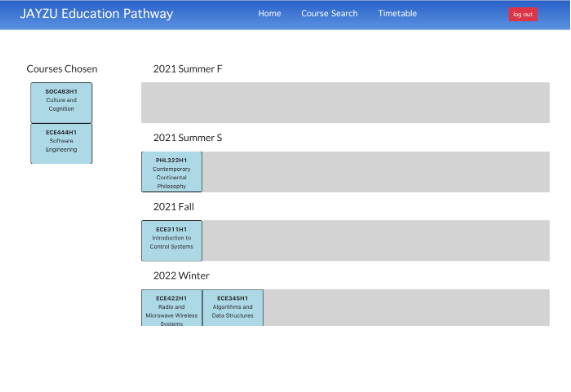Select the SOC483H1 Culture and Cognition card
The height and width of the screenshot is (392, 571).
pyautogui.click(x=61, y=103)
